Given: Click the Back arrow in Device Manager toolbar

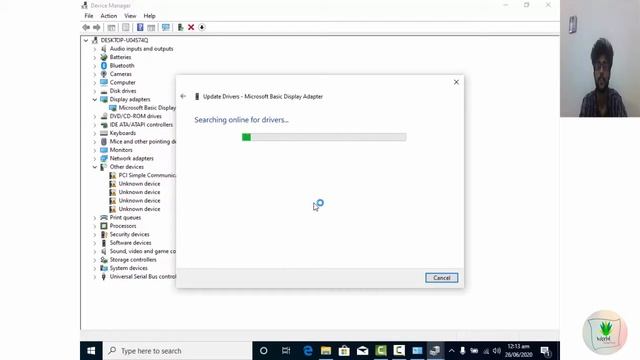Looking at the screenshot, I should pos(86,27).
